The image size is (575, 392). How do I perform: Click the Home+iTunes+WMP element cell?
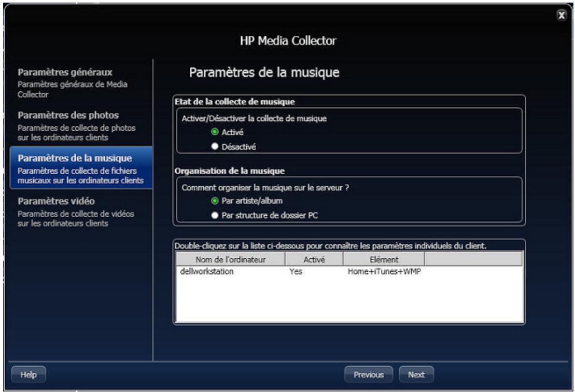(384, 271)
